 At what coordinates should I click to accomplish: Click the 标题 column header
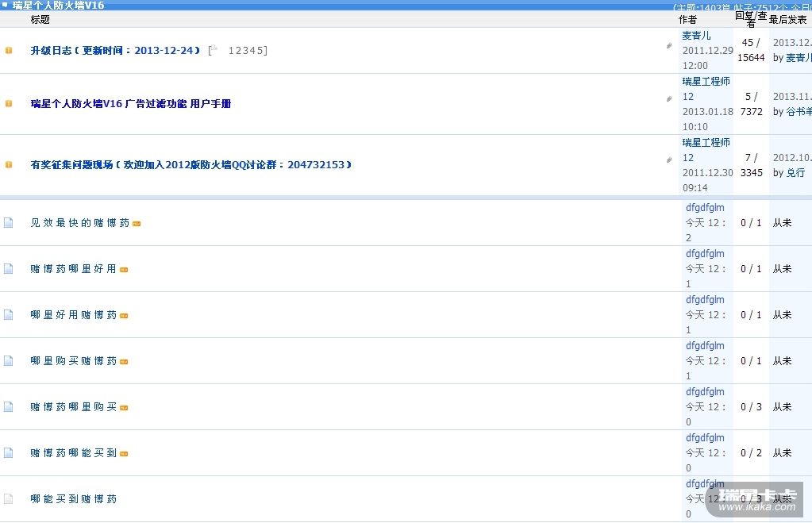click(x=40, y=20)
